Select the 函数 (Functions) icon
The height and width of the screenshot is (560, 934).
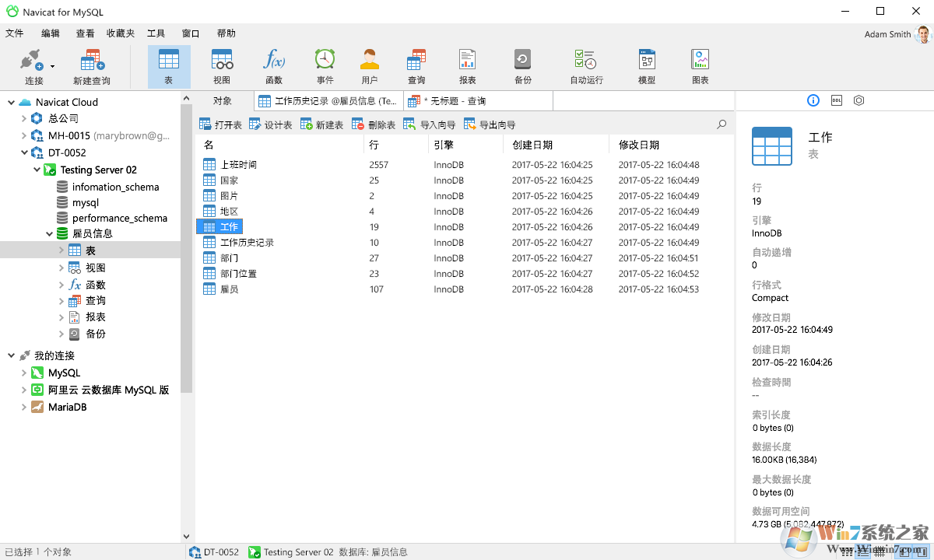point(274,66)
